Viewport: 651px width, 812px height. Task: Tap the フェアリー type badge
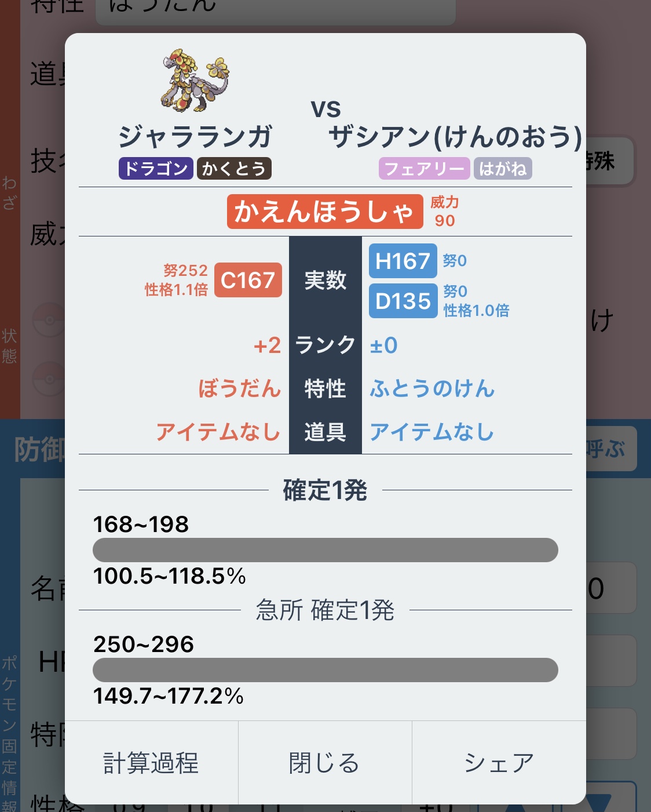424,169
